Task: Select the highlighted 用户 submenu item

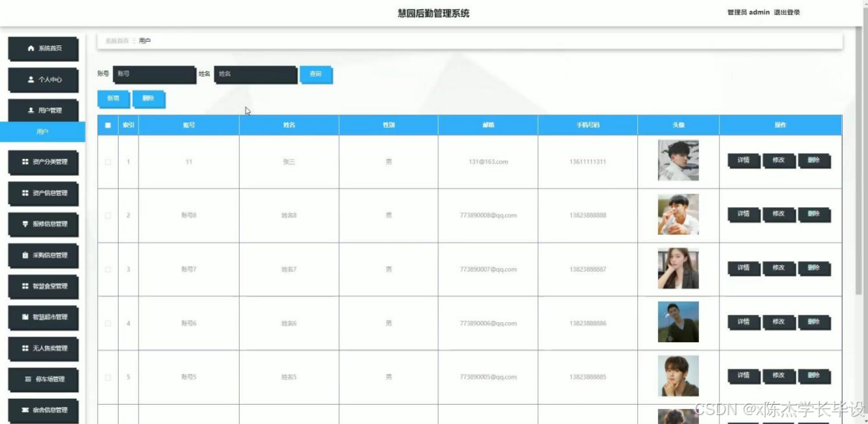Action: point(42,132)
